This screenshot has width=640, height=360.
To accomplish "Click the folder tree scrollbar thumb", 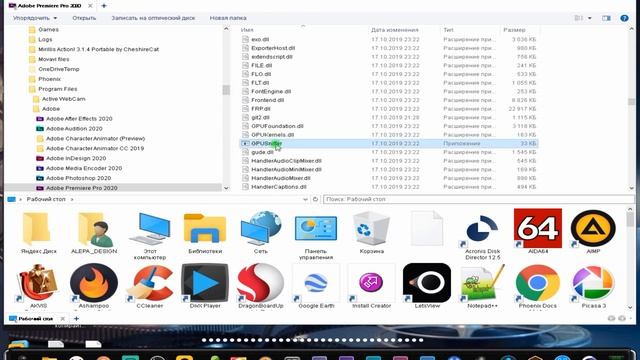I will click(226, 90).
